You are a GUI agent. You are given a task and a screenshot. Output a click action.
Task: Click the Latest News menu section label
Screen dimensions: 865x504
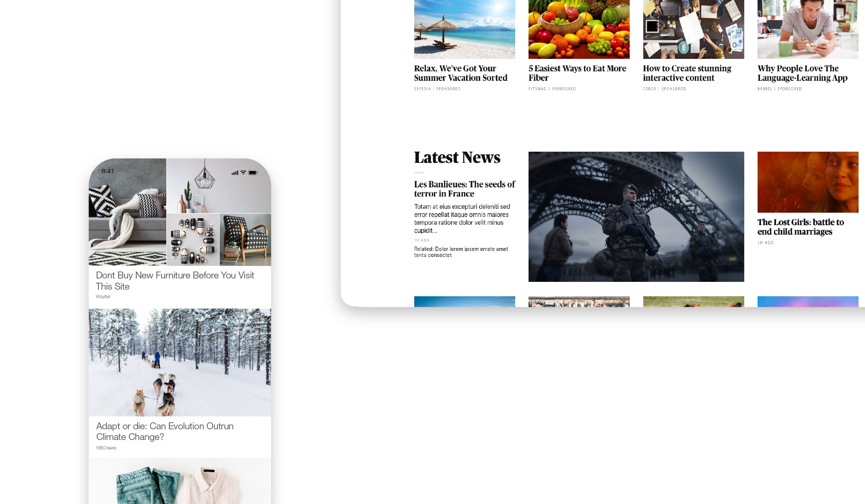[457, 158]
